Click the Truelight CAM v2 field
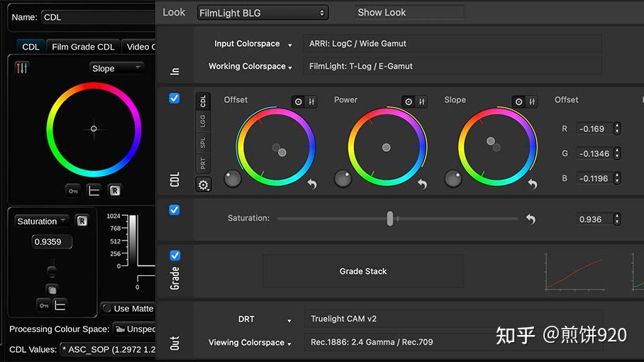This screenshot has width=644, height=362. tap(453, 319)
